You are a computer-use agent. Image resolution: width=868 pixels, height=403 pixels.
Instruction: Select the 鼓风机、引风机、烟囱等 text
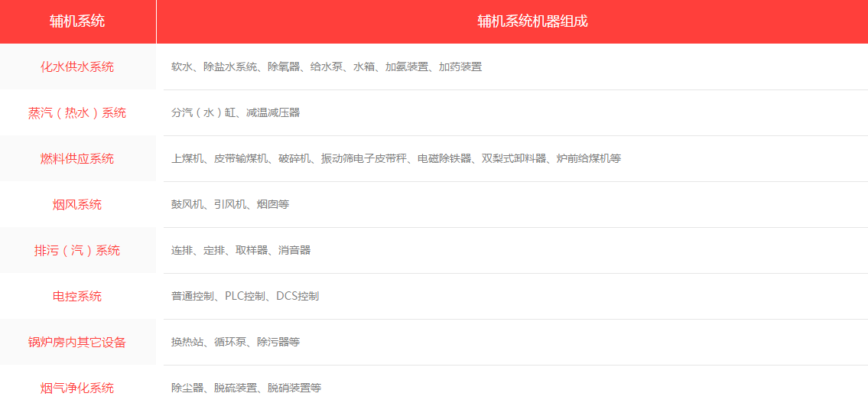pos(230,204)
